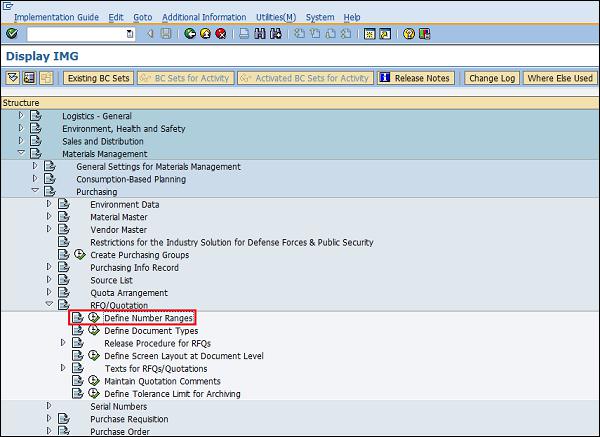Expand the Sales and Distribution node
Viewport: 600px width, 437px height.
pyautogui.click(x=21, y=141)
